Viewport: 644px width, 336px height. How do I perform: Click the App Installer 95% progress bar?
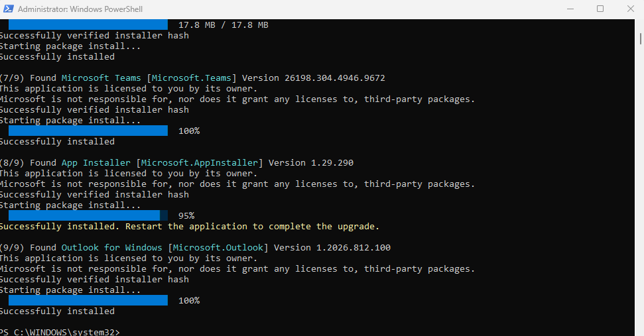coord(88,215)
